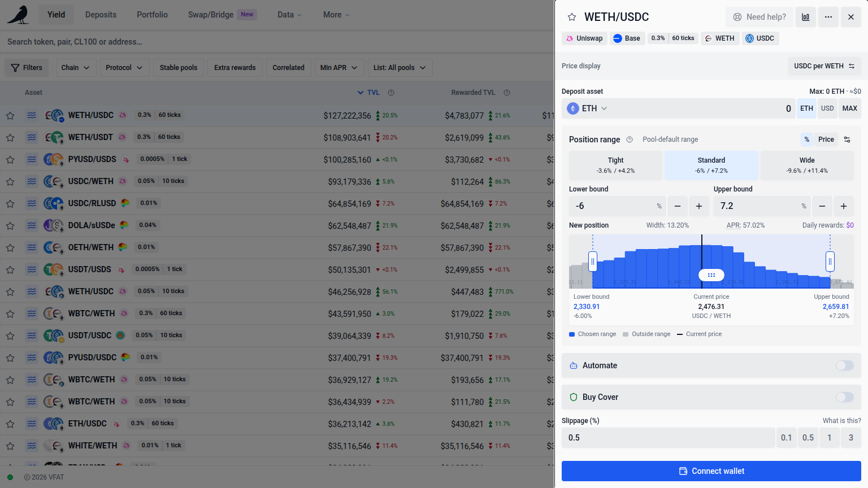Open the pool chart icon button
The width and height of the screenshot is (868, 488).
[x=806, y=17]
